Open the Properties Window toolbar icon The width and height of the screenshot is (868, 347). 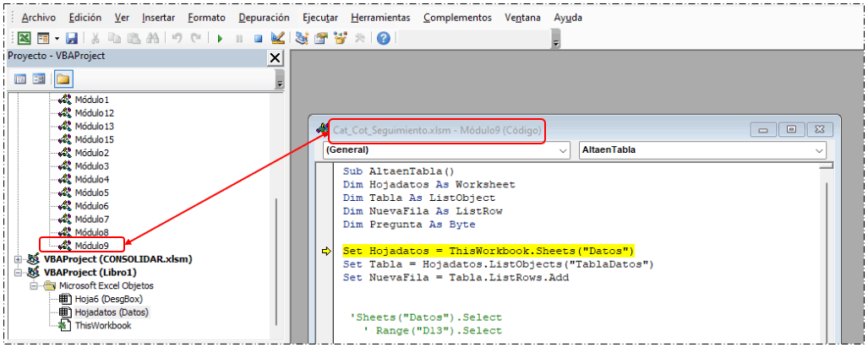click(x=321, y=38)
